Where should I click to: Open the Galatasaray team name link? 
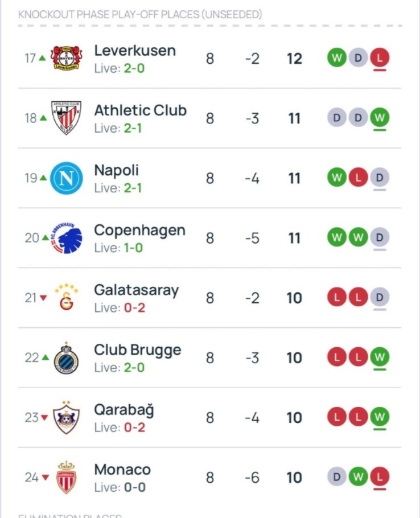click(136, 290)
